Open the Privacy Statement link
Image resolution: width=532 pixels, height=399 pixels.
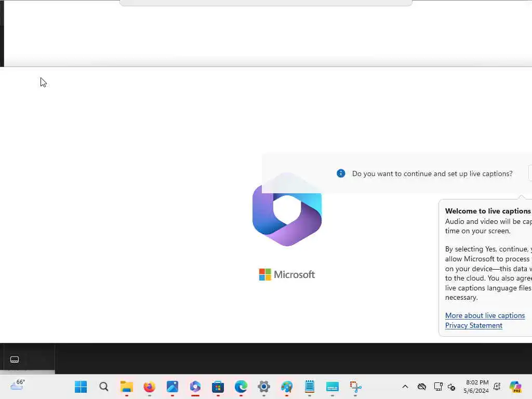(x=474, y=325)
